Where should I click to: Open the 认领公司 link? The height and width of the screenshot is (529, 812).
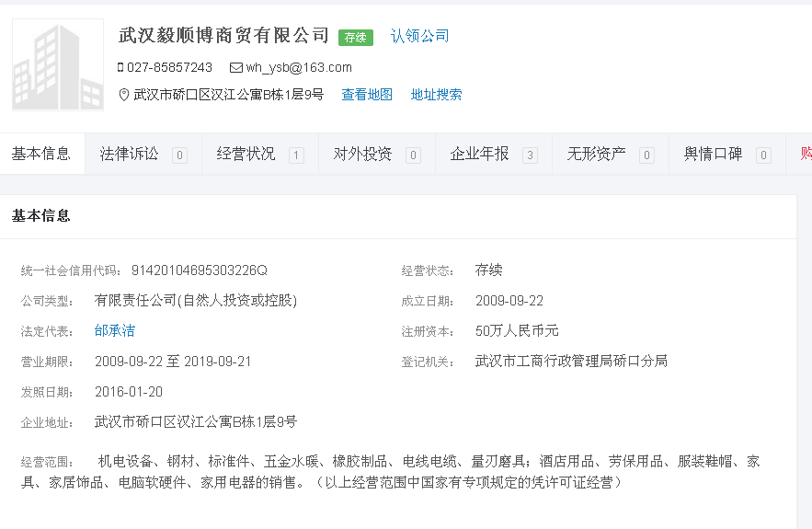[x=419, y=36]
